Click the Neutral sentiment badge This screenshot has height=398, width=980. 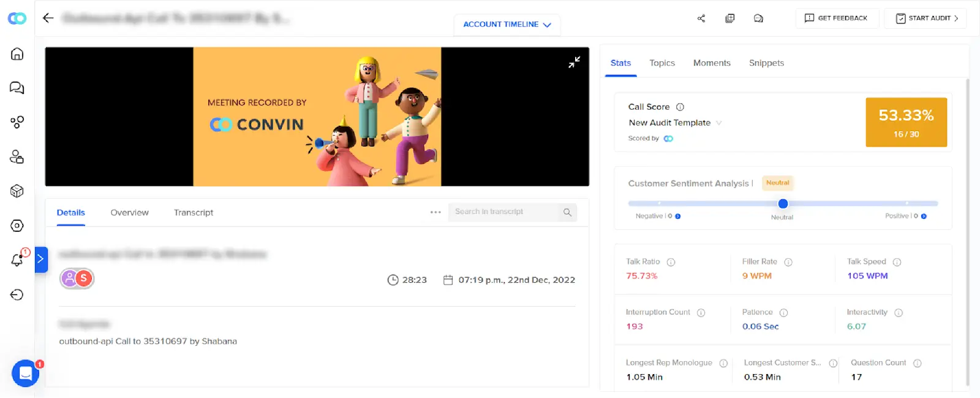[777, 183]
